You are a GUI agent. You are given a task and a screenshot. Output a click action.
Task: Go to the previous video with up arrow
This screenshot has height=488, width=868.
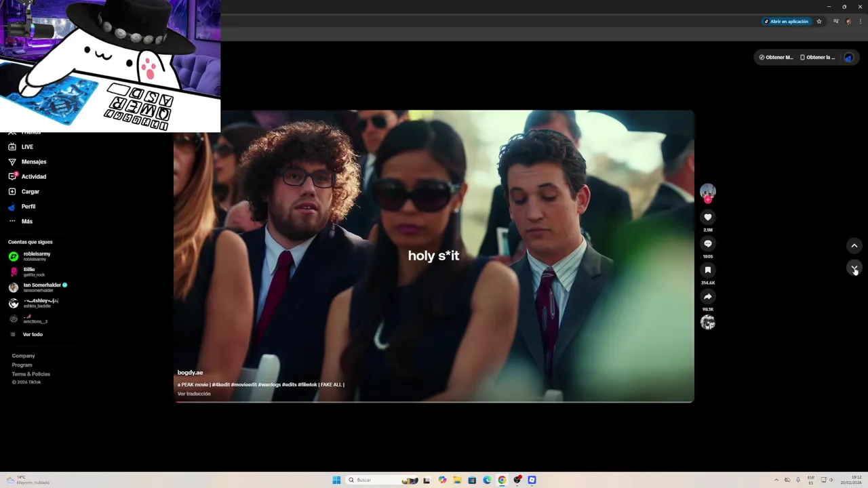point(854,245)
